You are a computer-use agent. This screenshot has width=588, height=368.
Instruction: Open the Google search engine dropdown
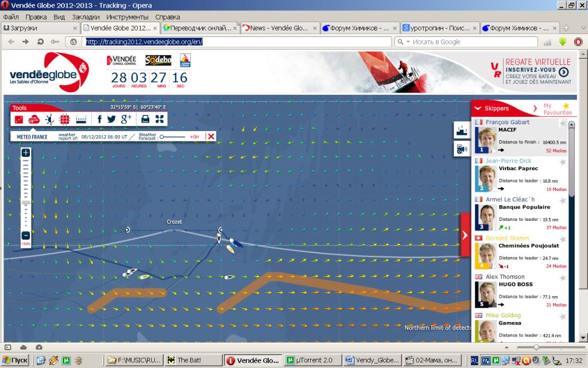pos(408,42)
